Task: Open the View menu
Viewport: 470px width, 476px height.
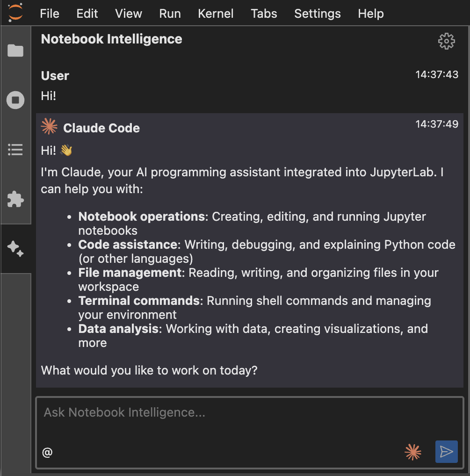Action: coord(128,14)
